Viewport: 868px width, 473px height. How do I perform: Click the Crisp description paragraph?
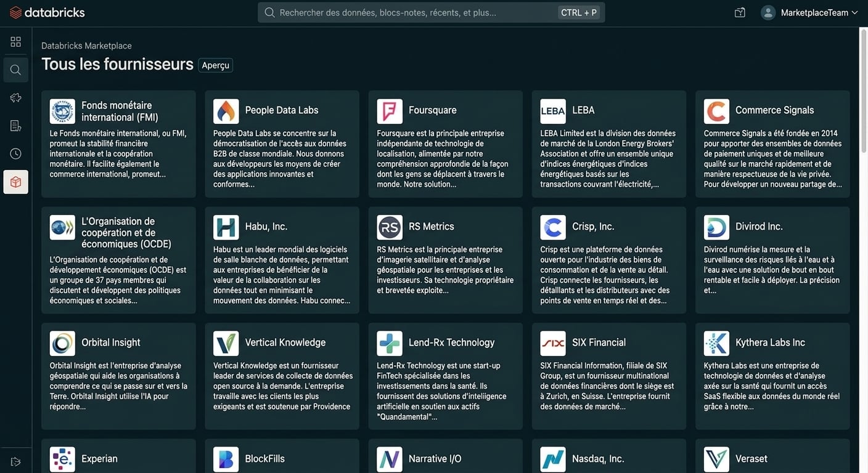click(x=605, y=275)
